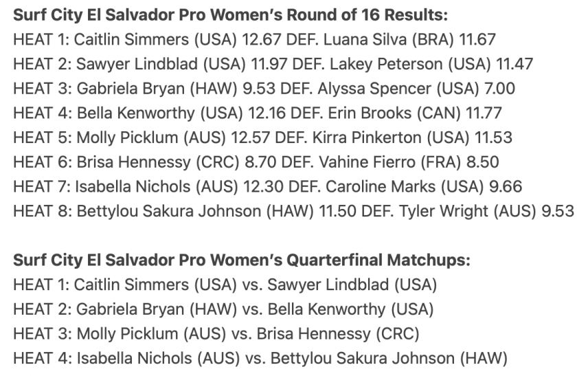Select the Picklum vs. Hennessy quarterfinal line
588x376 pixels.
(216, 333)
